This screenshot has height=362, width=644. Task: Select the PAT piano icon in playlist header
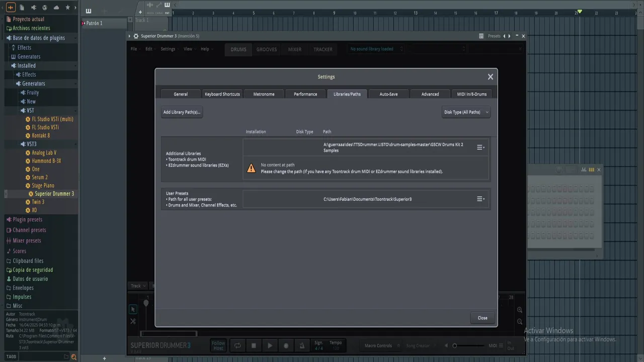[167, 6]
